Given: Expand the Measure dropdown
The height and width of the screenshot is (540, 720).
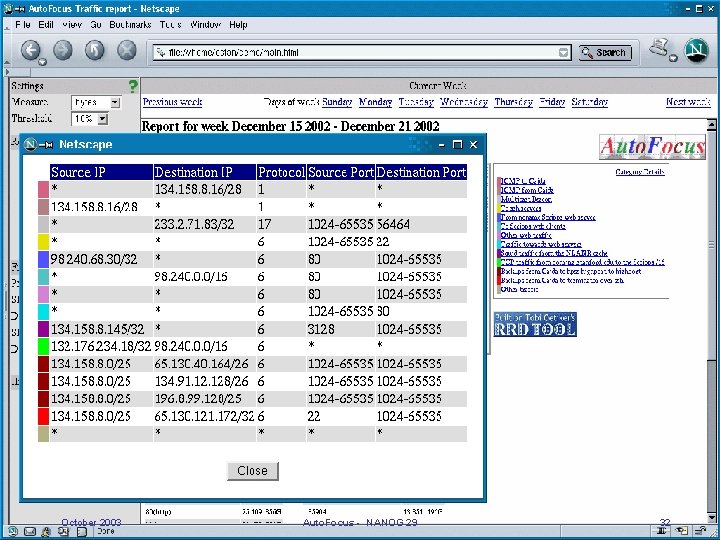Looking at the screenshot, I should click(x=115, y=102).
